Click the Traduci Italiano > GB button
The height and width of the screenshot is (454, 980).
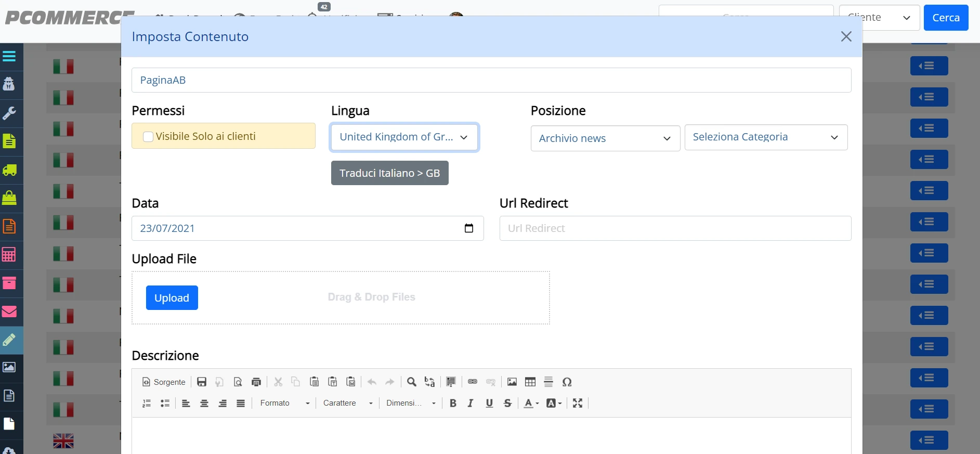click(390, 173)
